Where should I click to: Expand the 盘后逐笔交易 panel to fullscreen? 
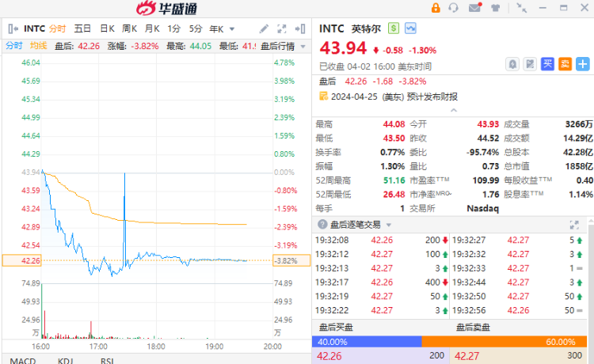click(574, 225)
